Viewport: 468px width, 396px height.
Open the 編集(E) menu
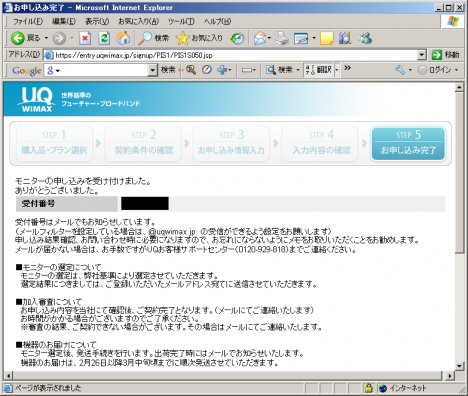pos(64,22)
